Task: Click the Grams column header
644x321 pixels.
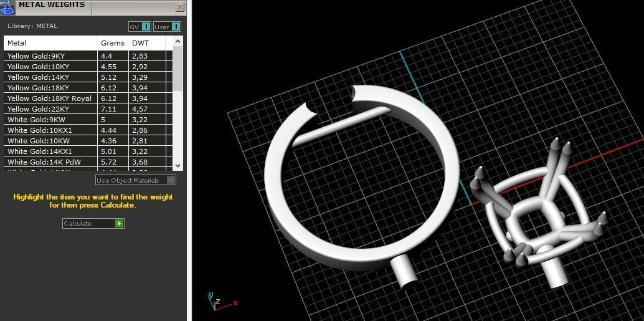Action: [x=113, y=43]
